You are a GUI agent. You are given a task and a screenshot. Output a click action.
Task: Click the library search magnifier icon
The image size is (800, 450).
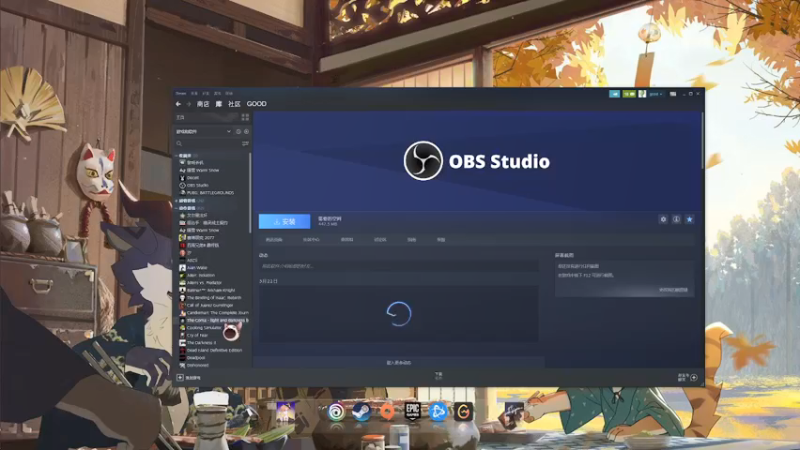tap(179, 144)
